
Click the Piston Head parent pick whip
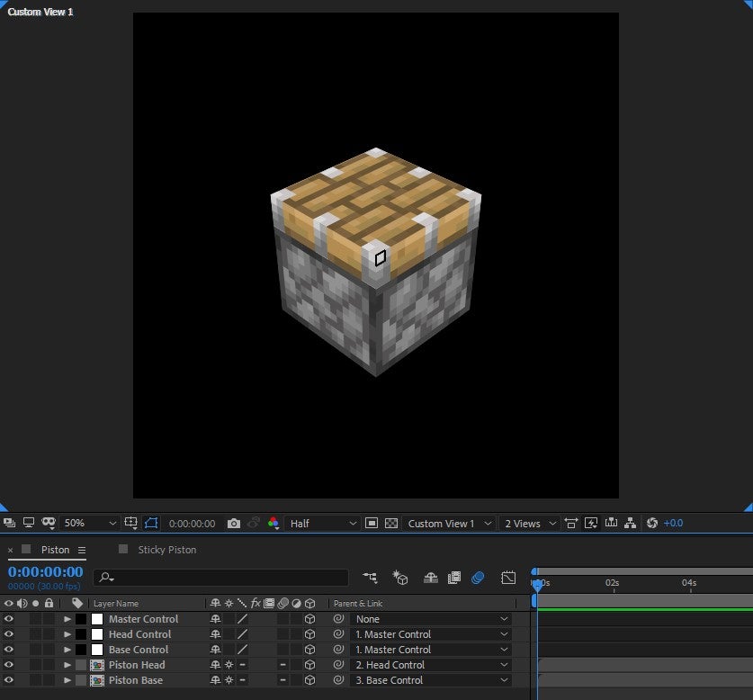pyautogui.click(x=338, y=665)
